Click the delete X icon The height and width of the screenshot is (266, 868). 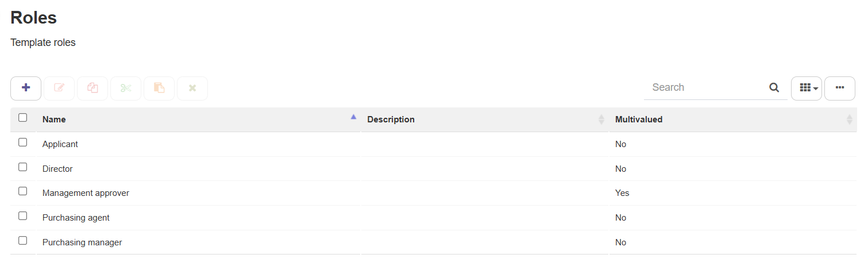(192, 88)
